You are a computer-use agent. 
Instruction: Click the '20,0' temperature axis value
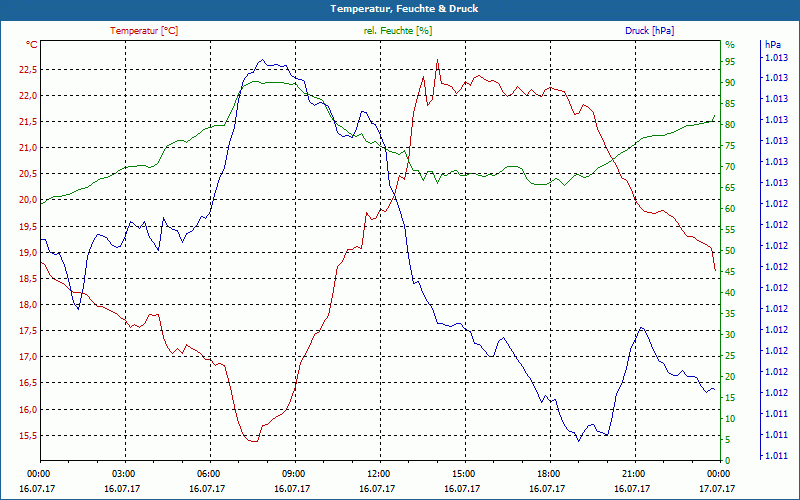pos(28,200)
